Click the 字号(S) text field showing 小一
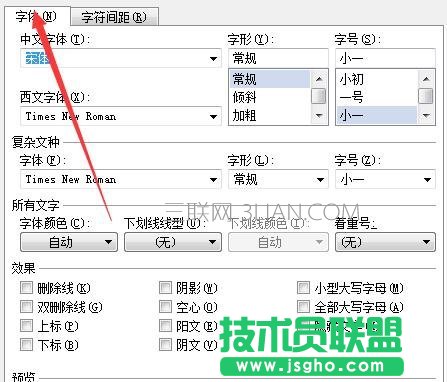The image size is (447, 382). [385, 58]
